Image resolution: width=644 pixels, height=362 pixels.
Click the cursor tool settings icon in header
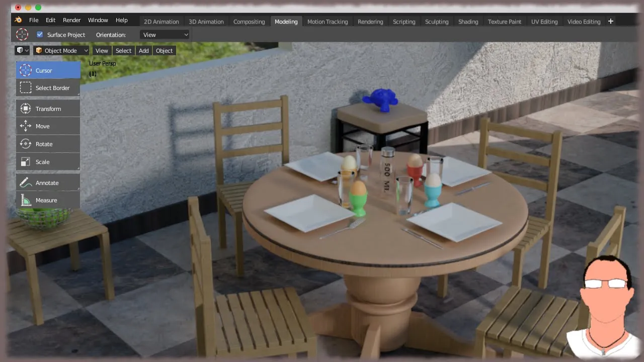pyautogui.click(x=22, y=35)
